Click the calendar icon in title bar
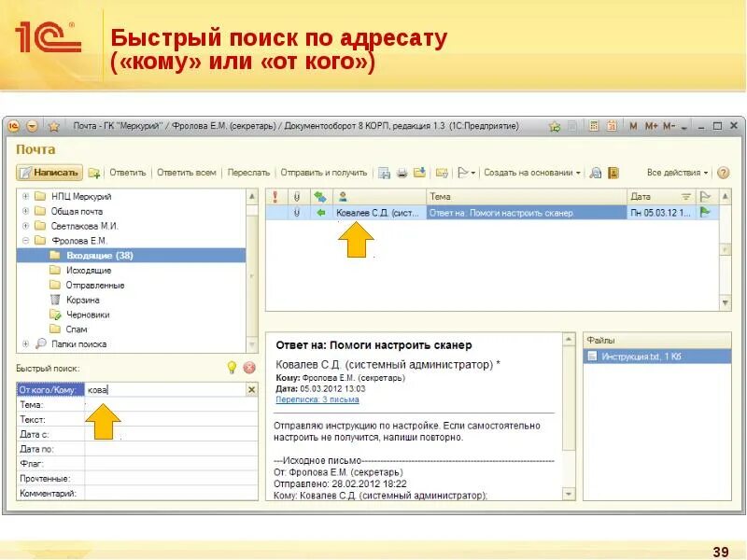 tap(612, 126)
